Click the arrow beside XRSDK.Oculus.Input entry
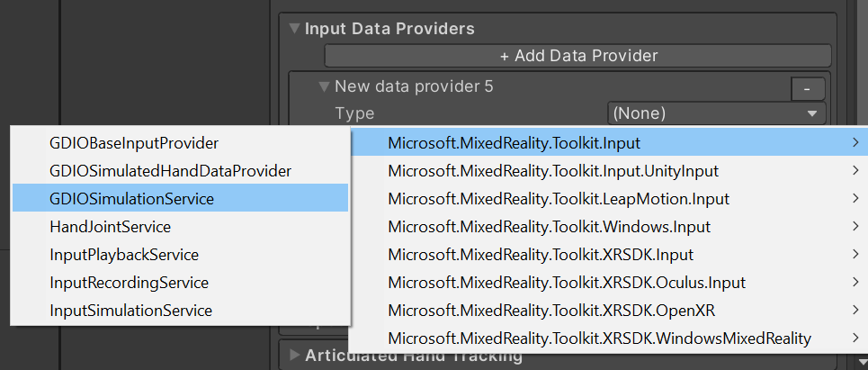 pos(856,283)
